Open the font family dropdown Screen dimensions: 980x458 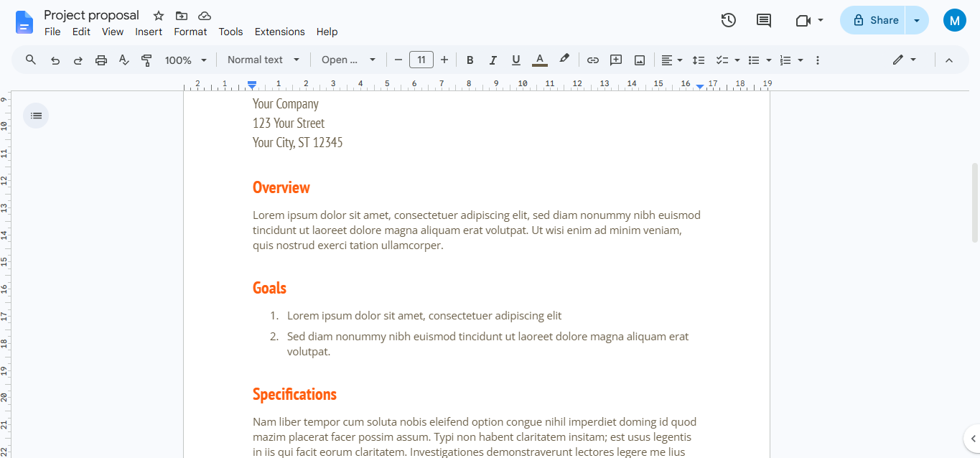tap(349, 60)
